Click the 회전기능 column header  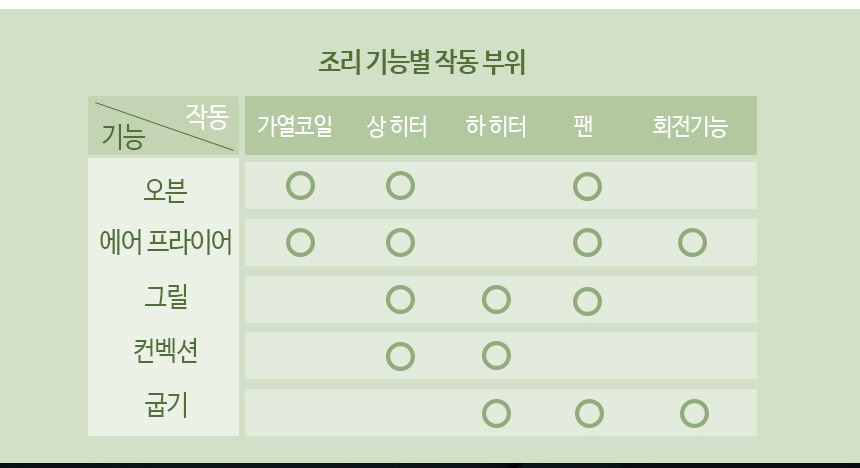pos(690,126)
